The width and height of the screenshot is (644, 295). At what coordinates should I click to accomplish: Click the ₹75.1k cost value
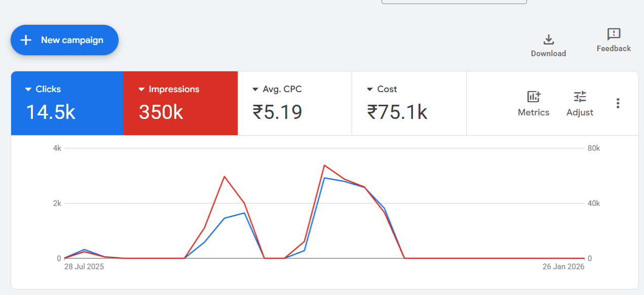click(x=397, y=112)
